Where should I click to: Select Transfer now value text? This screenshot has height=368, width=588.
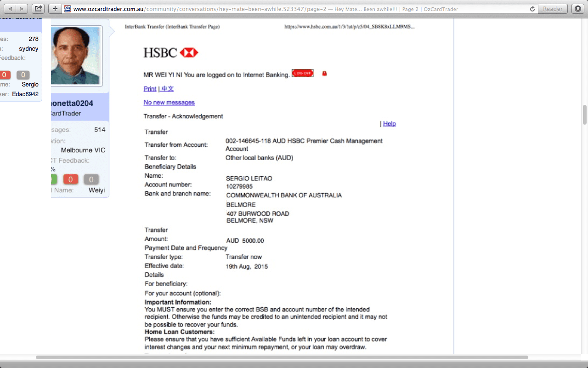244,257
